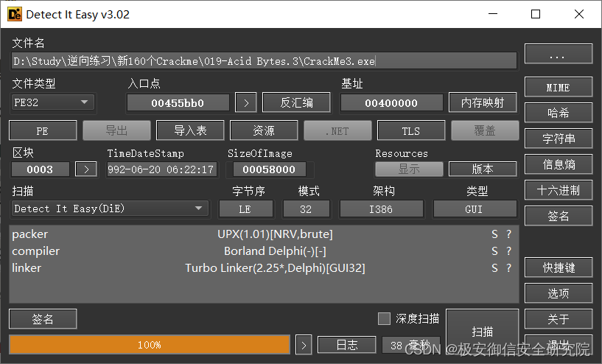Click the S marker on the compiler row

(x=494, y=251)
